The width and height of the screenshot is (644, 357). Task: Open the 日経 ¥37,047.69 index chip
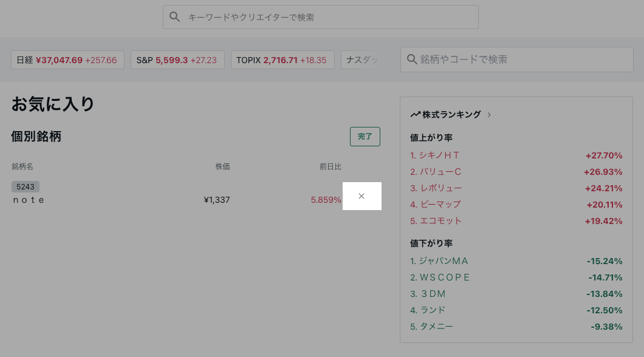(68, 60)
